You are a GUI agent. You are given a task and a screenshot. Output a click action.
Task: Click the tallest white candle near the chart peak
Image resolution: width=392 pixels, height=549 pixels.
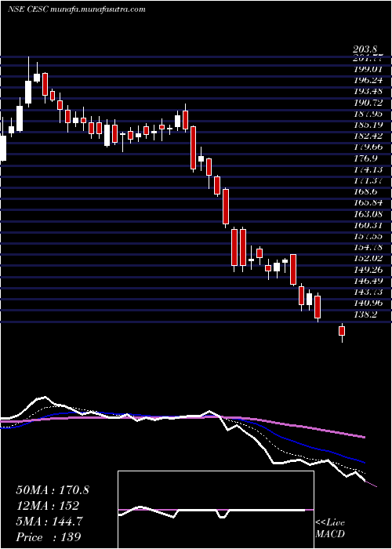point(28,92)
